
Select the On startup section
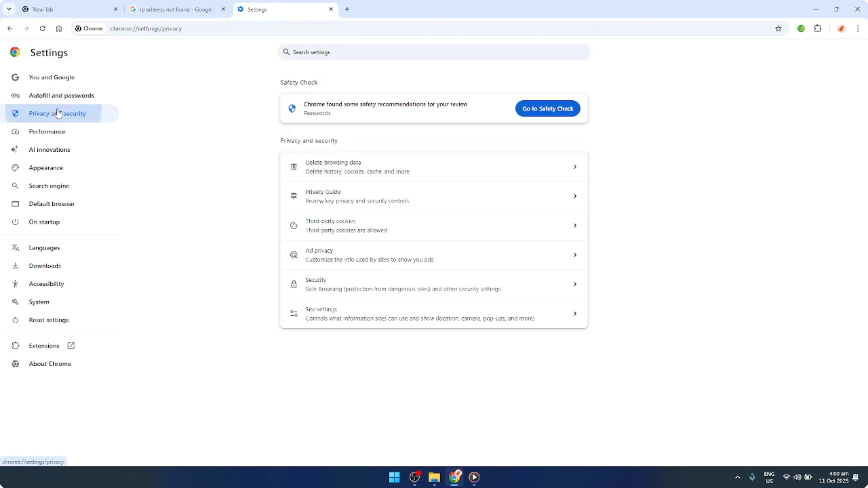pos(44,222)
